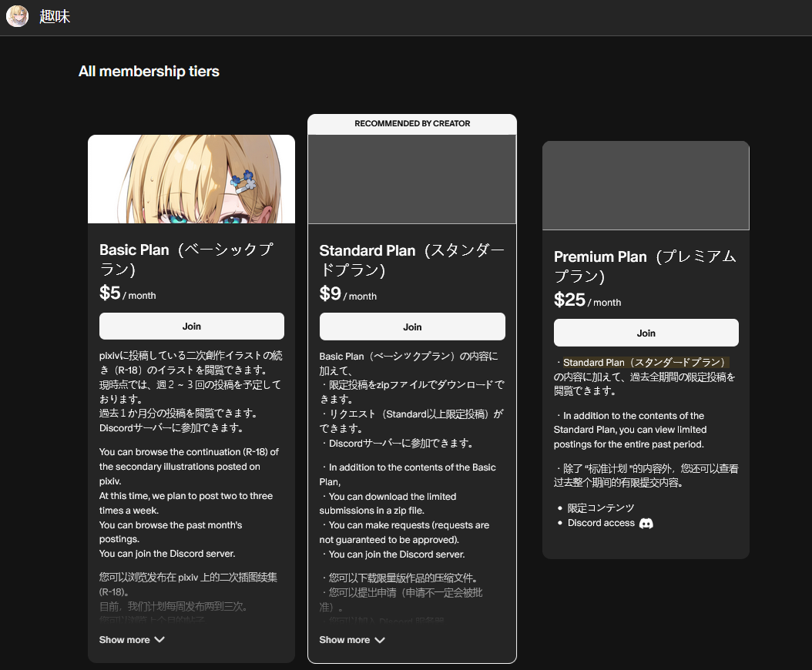Viewport: 812px width, 670px height.
Task: Click 'At this time, we plan to post' line
Action: point(186,503)
